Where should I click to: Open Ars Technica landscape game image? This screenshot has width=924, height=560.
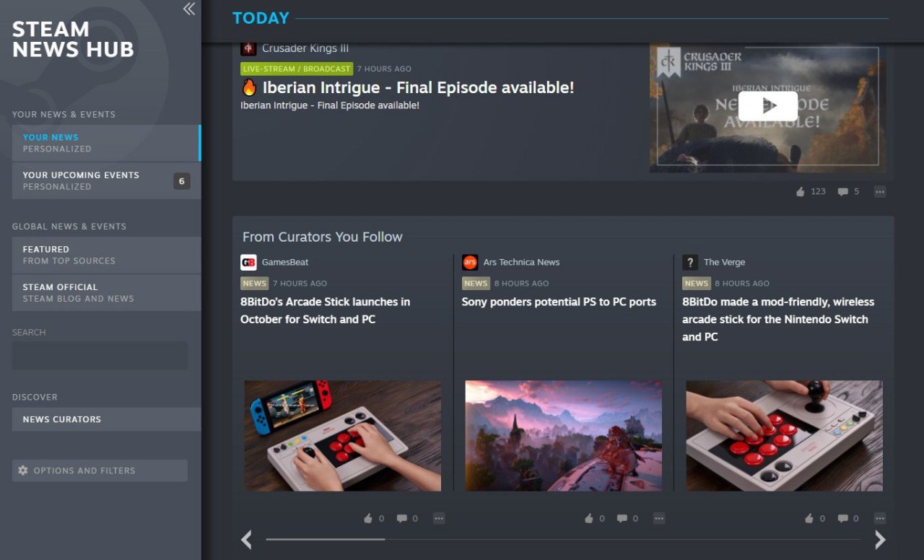(x=563, y=436)
